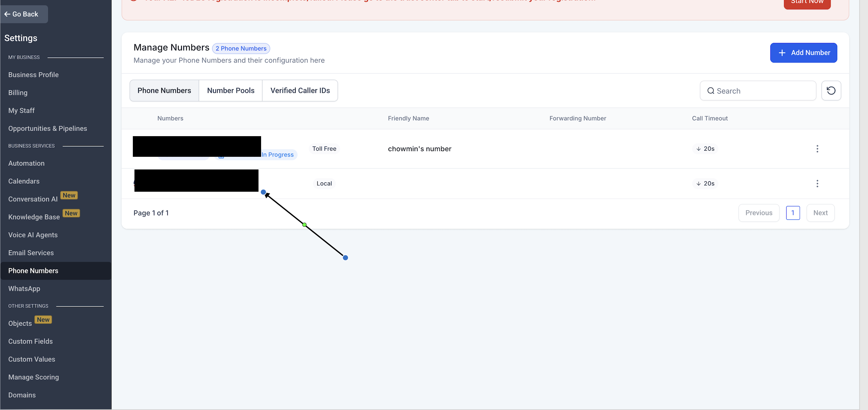Click the Add Number button
The image size is (868, 410).
[803, 53]
